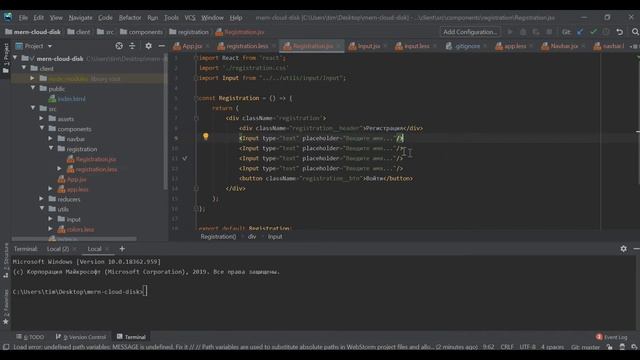Open the File menu
Image resolution: width=640 pixels, height=360 pixels.
[23, 18]
